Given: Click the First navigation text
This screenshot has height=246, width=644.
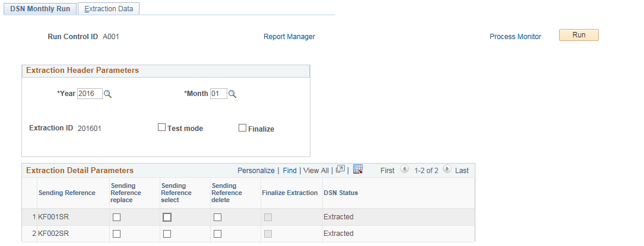Looking at the screenshot, I should tap(388, 171).
